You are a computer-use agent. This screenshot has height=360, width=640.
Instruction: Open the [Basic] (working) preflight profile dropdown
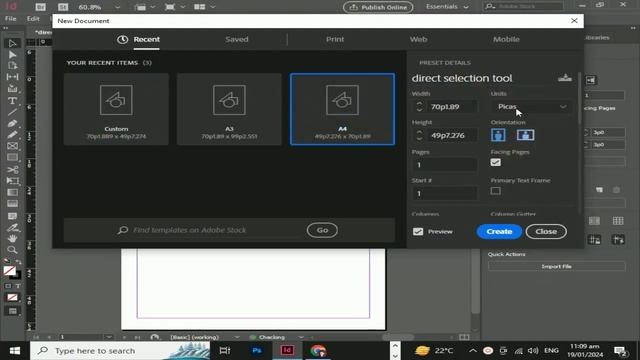[x=237, y=337]
